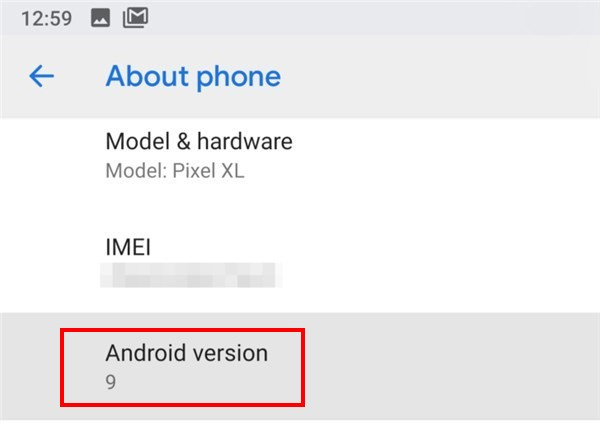600x425 pixels.
Task: Open the Android version entry
Action: tap(300, 366)
